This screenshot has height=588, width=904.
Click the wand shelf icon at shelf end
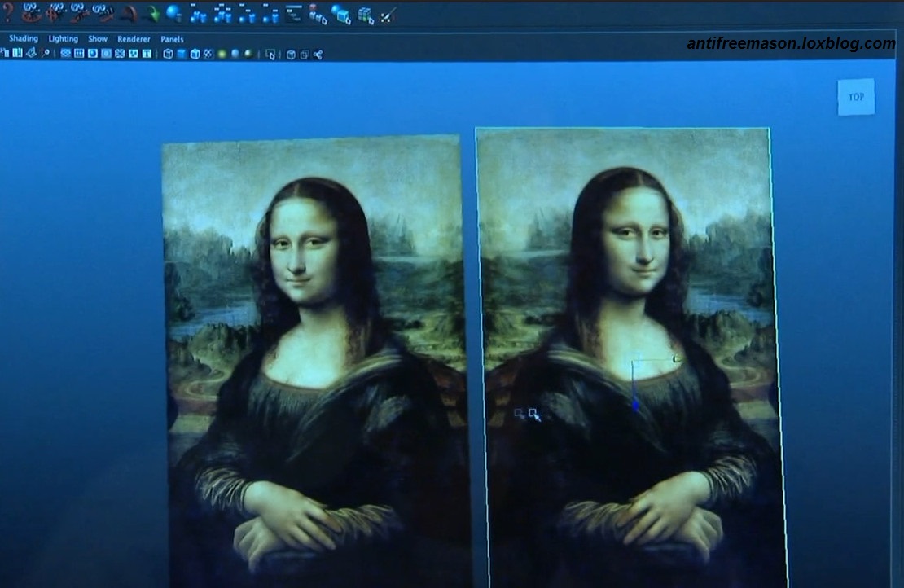[x=388, y=15]
